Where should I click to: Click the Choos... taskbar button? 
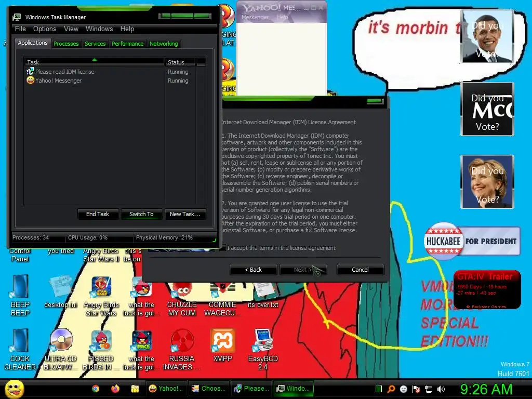coord(208,389)
